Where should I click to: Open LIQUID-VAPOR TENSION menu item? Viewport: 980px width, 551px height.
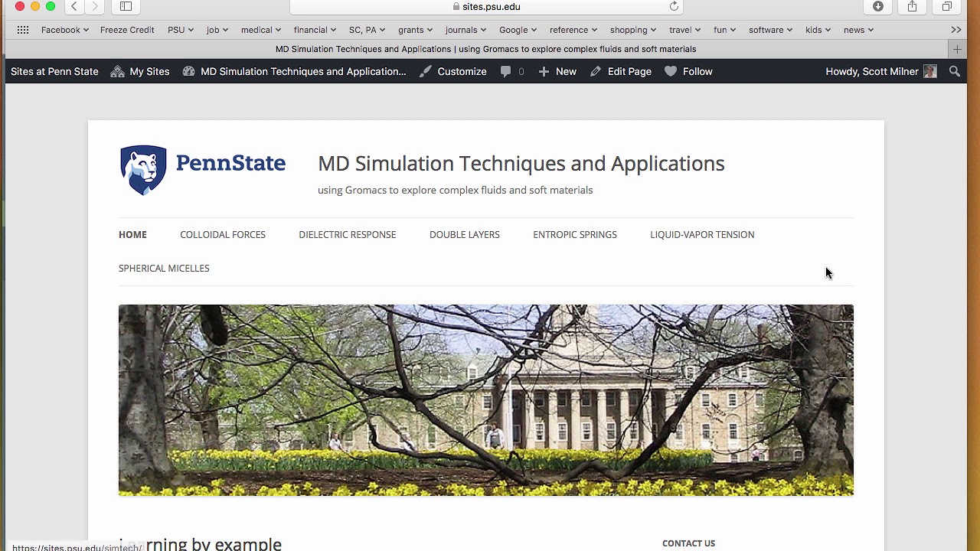[x=702, y=235]
